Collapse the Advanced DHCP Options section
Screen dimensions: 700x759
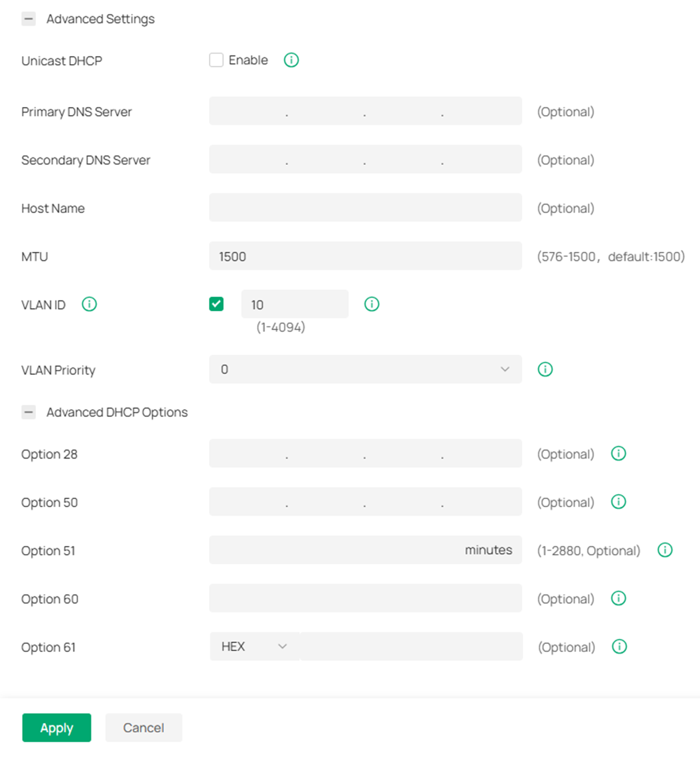pos(28,412)
